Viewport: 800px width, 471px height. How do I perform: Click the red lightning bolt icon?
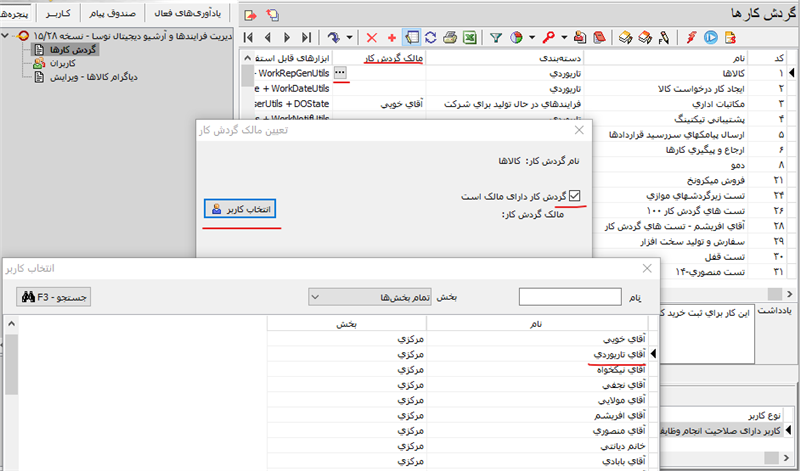[x=691, y=38]
